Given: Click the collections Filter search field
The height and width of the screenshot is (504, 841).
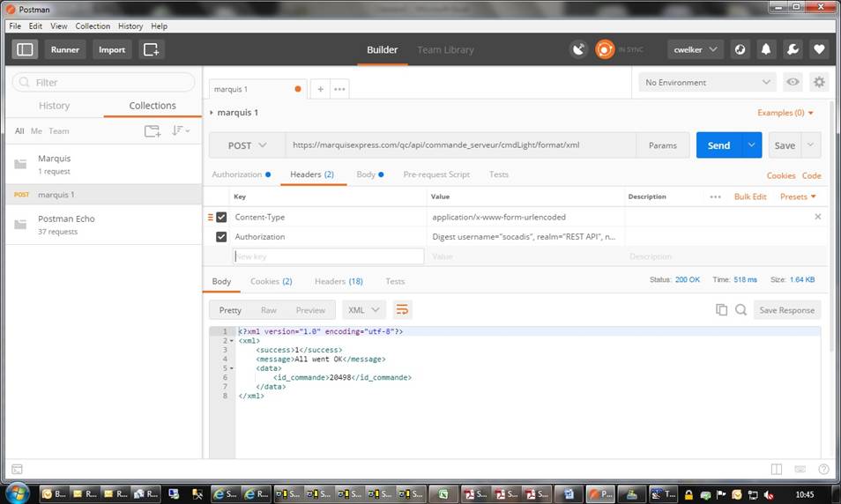Looking at the screenshot, I should [103, 82].
